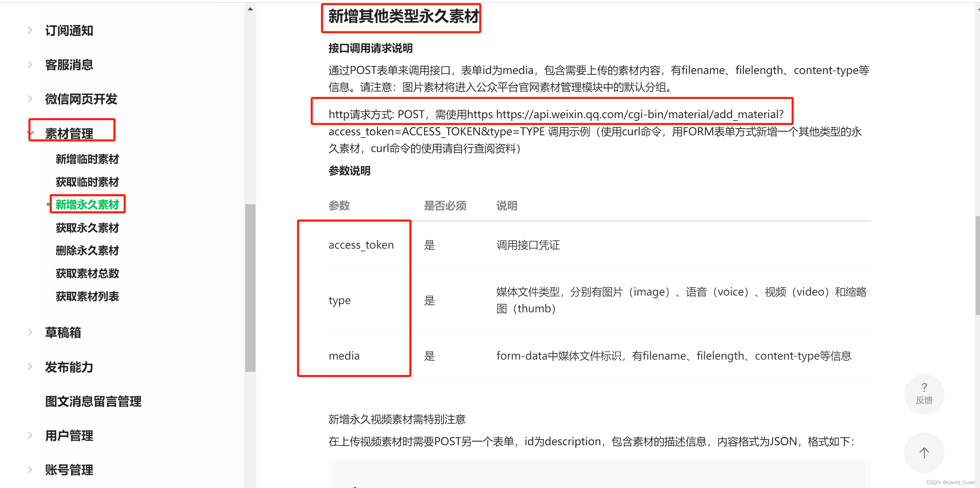Image resolution: width=980 pixels, height=488 pixels.
Task: Open 获取永久素材 page
Action: tap(87, 227)
